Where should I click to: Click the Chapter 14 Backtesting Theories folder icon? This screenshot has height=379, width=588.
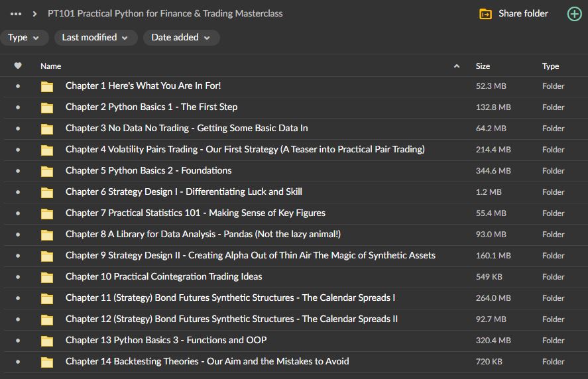[x=46, y=362]
